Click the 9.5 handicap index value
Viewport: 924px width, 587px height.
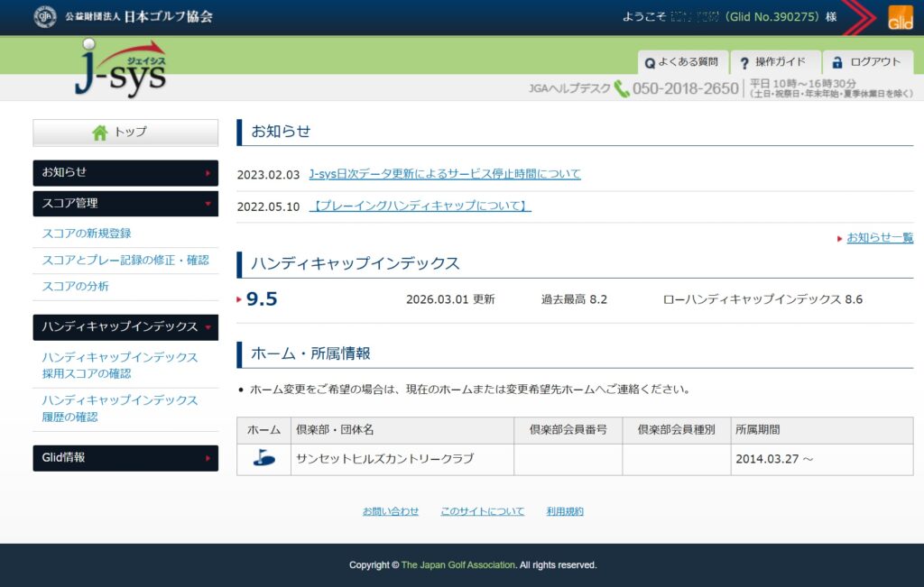[262, 299]
